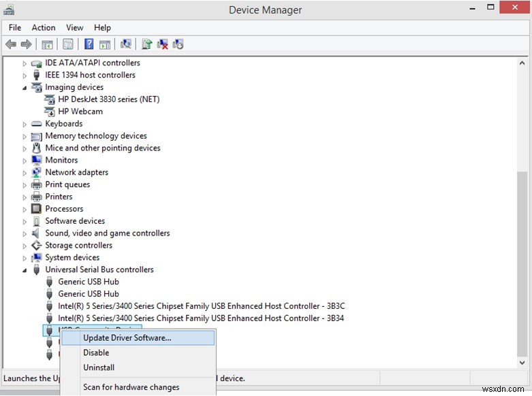The image size is (532, 396).
Task: Click the Back arrow toolbar icon
Action: point(11,44)
